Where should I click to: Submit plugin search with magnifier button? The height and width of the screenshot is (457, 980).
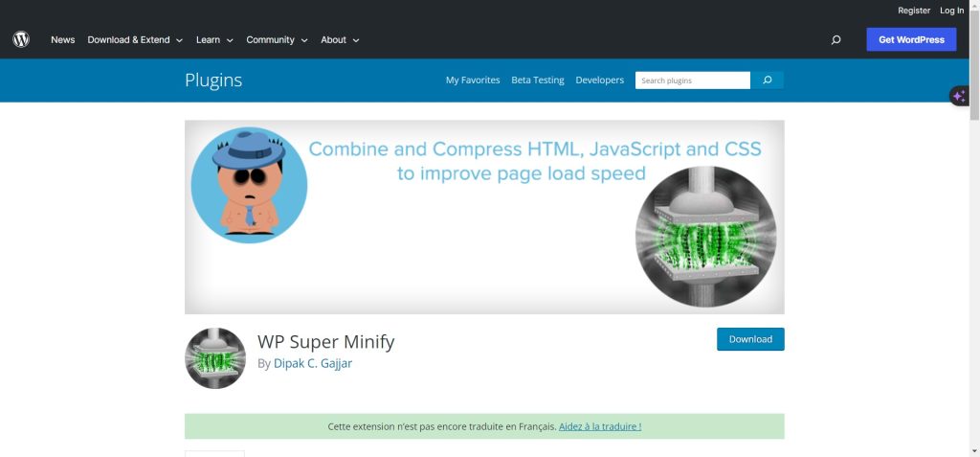pyautogui.click(x=767, y=80)
